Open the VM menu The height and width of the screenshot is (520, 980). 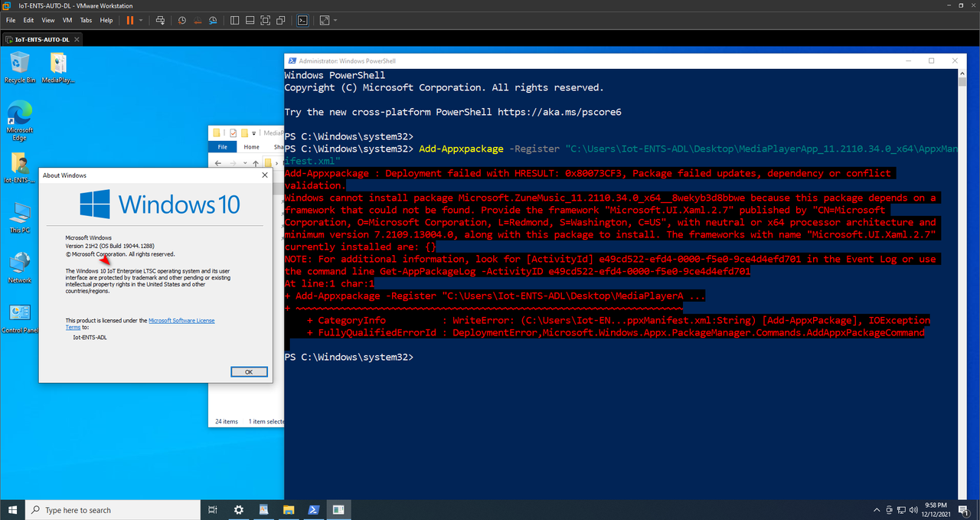click(x=66, y=20)
